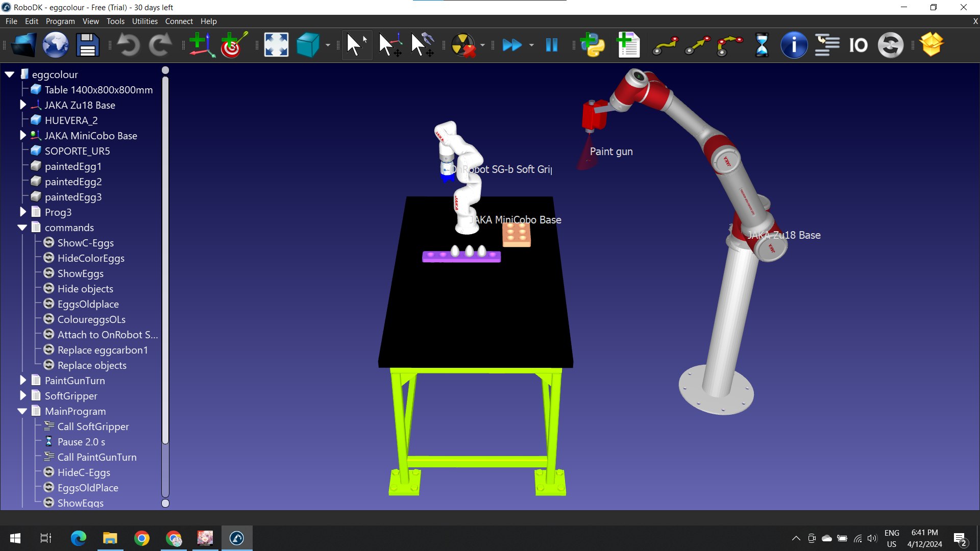This screenshot has width=980, height=551.
Task: Open the View menu
Action: pos(91,21)
